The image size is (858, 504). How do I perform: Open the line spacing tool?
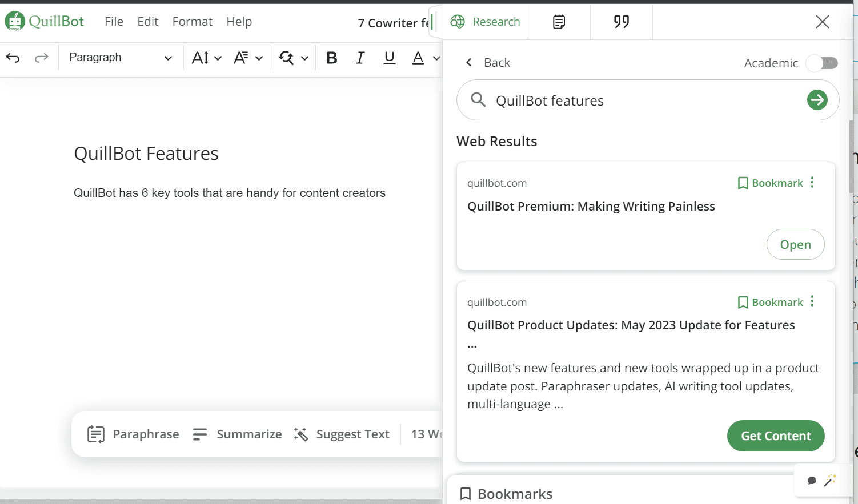pyautogui.click(x=241, y=58)
